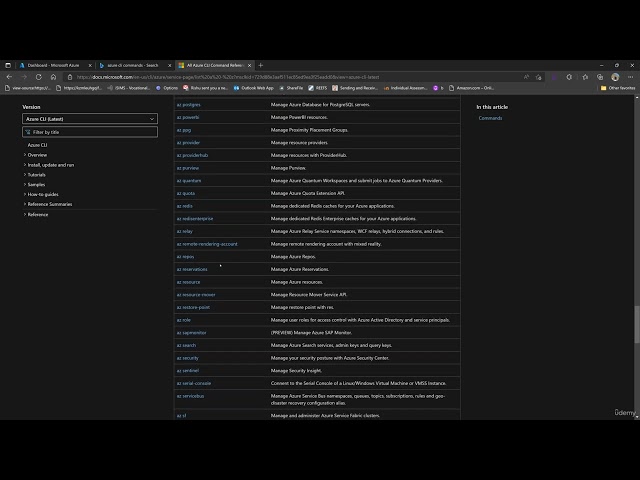The image size is (640, 480).
Task: Open the az remote-rendering-account link
Action: pos(207,244)
